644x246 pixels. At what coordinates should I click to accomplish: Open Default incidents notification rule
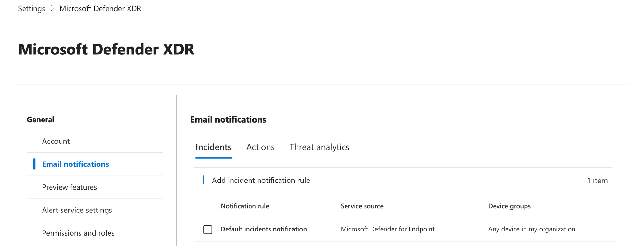click(x=264, y=229)
